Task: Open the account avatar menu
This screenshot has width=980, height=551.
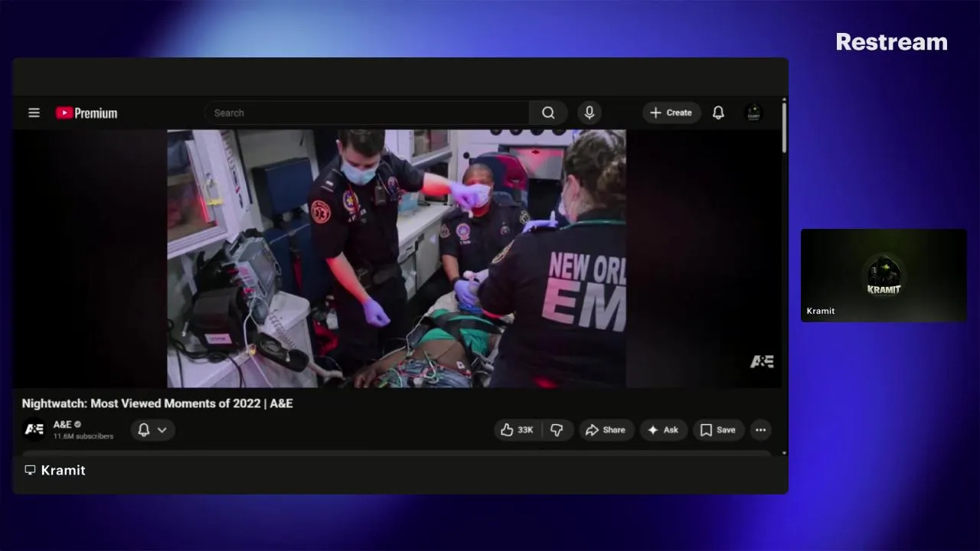Action: pos(753,112)
